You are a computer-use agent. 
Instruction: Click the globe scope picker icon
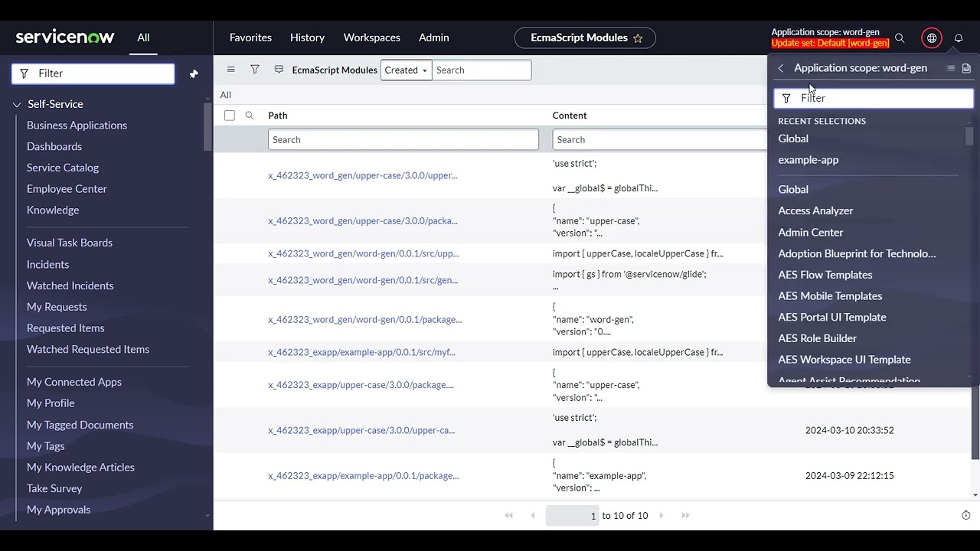[932, 38]
